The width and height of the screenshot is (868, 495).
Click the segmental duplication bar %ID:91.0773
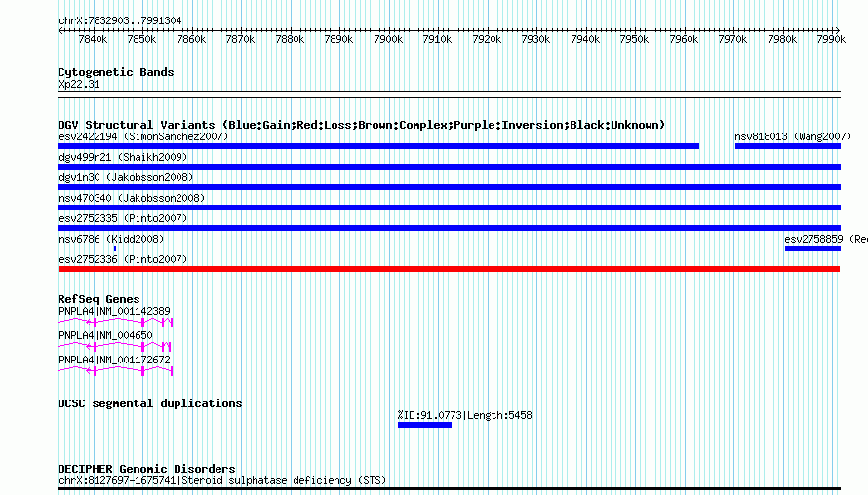pyautogui.click(x=424, y=425)
